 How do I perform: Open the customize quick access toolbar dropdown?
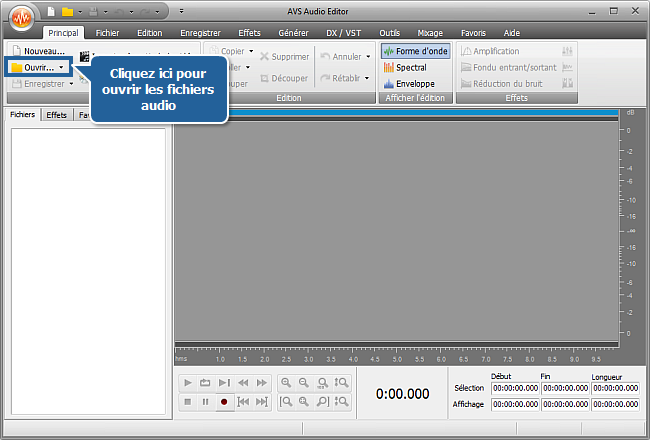click(181, 12)
